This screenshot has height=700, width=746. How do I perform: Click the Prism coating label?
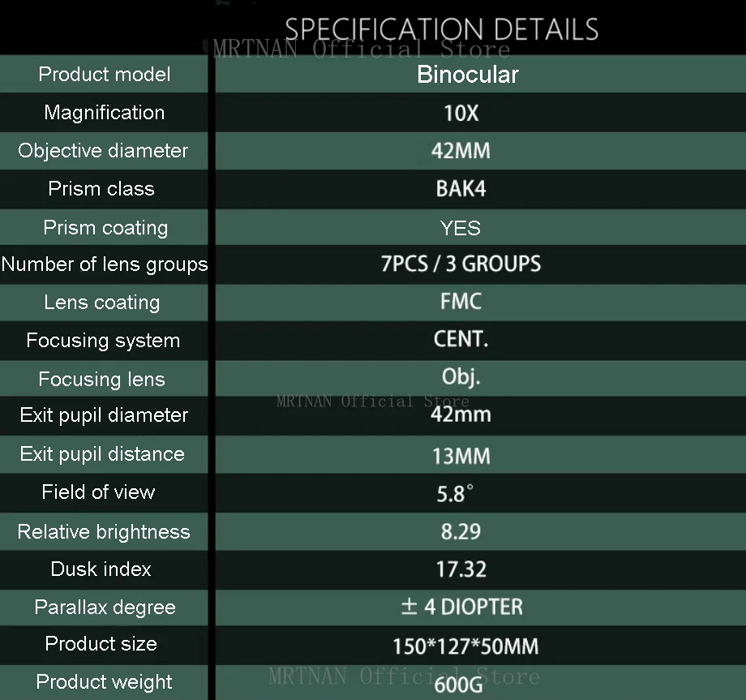pos(105,228)
